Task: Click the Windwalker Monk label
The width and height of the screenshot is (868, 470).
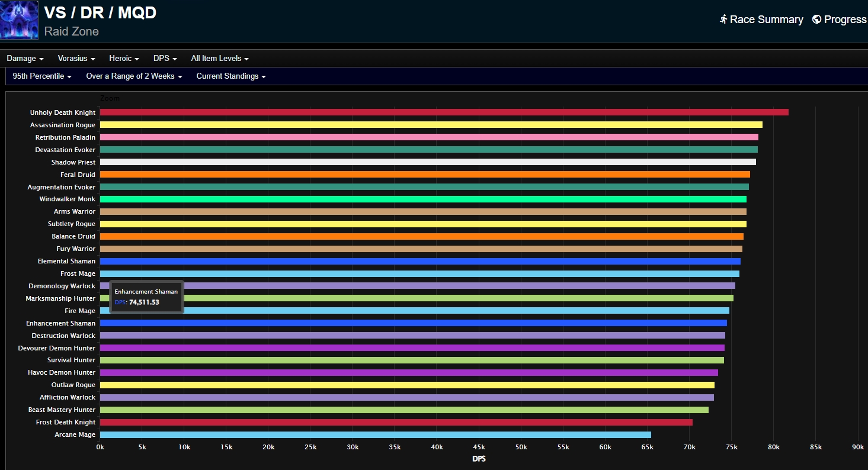Action: (68, 199)
